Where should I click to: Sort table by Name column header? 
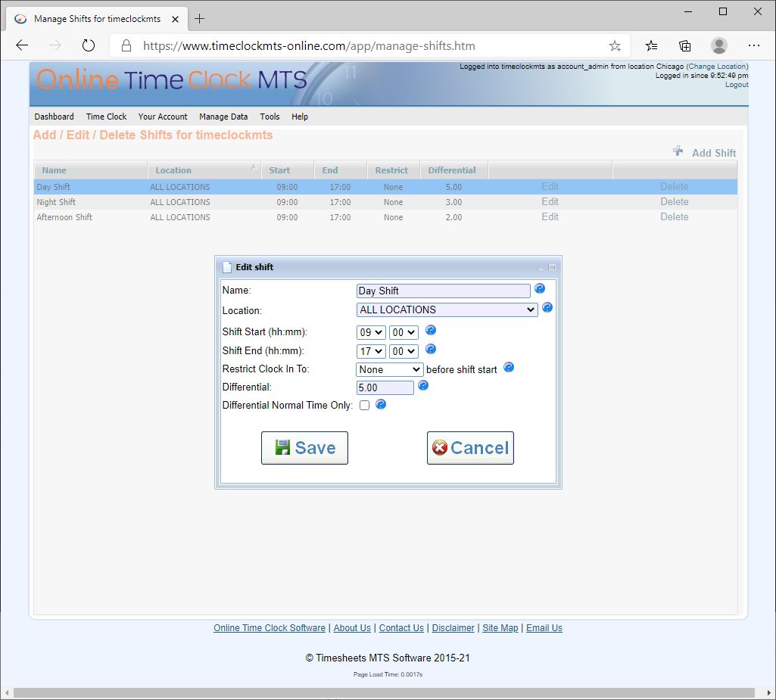pos(91,170)
